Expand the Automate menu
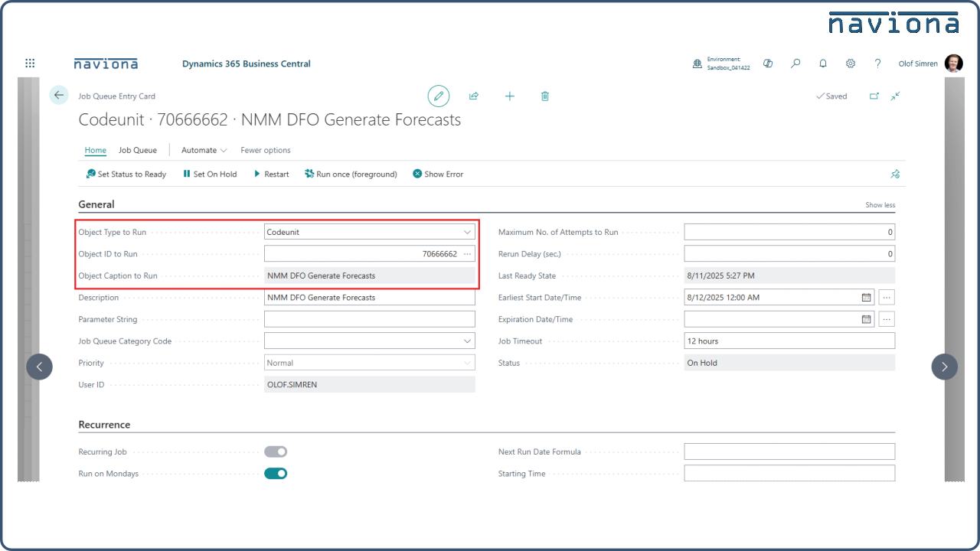This screenshot has height=551, width=980. [204, 150]
